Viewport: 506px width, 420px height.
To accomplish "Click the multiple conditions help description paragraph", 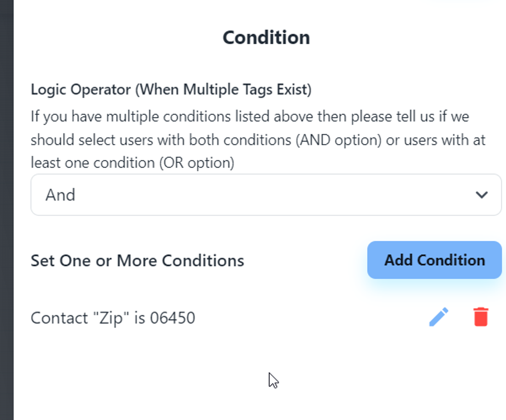I will (x=257, y=140).
